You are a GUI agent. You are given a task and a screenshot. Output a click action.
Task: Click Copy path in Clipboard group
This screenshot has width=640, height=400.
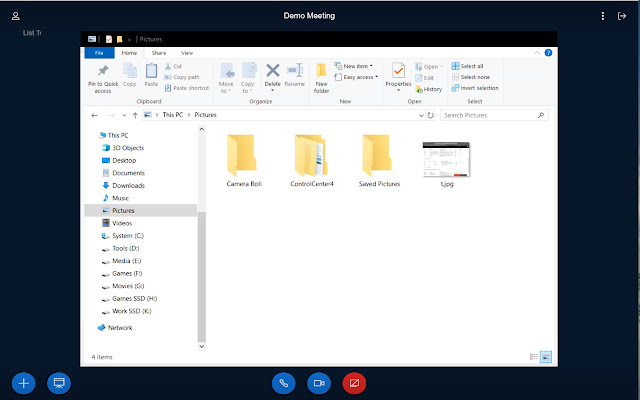182,77
